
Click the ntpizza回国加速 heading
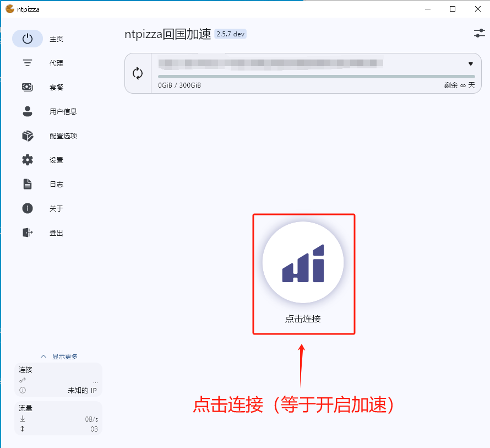point(168,34)
